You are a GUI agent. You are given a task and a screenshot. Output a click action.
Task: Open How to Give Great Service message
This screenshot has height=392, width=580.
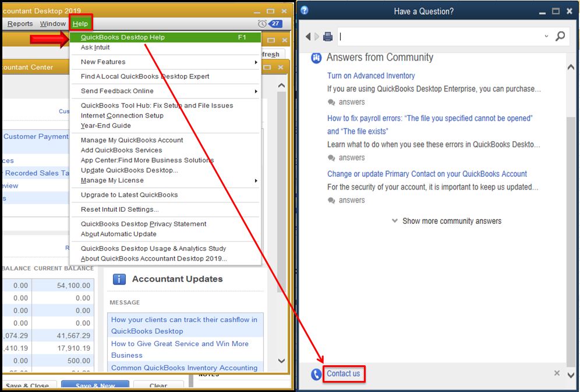click(x=180, y=350)
